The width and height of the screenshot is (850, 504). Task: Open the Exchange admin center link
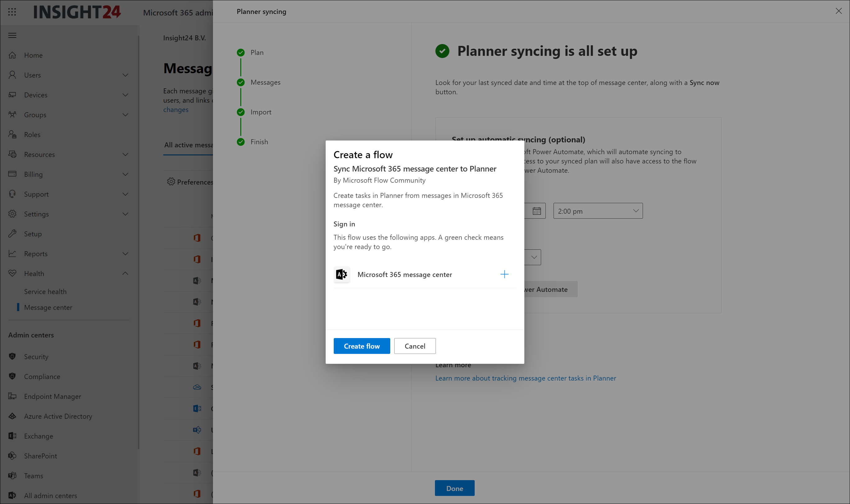tap(38, 436)
